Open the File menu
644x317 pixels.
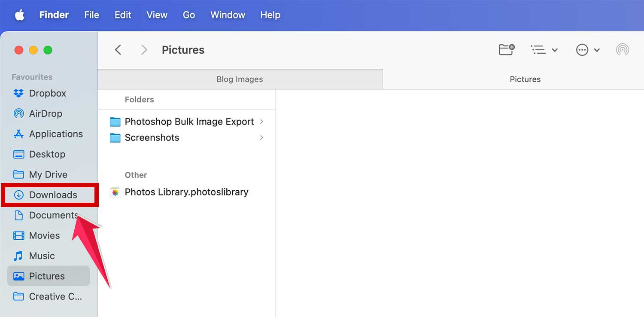coord(91,15)
